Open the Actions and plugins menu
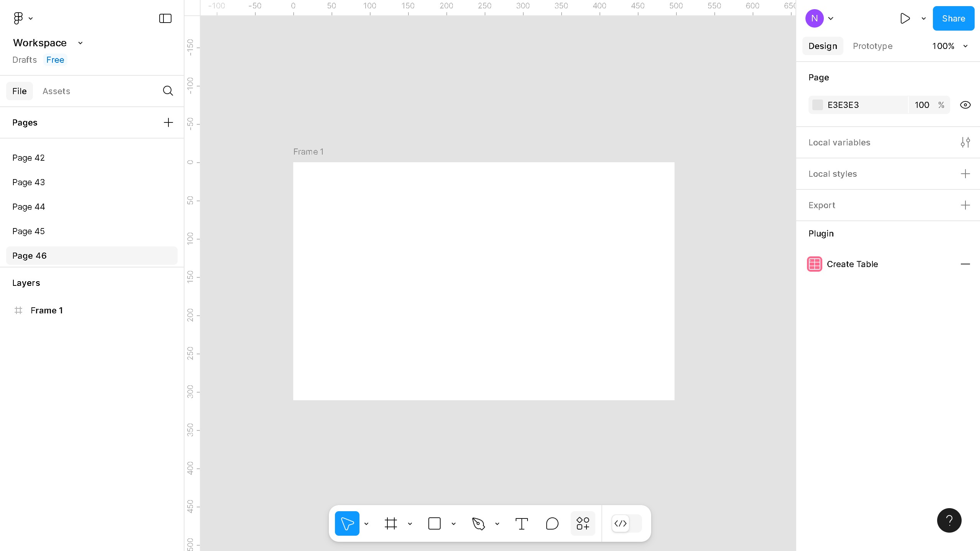Image resolution: width=980 pixels, height=551 pixels. 583,523
